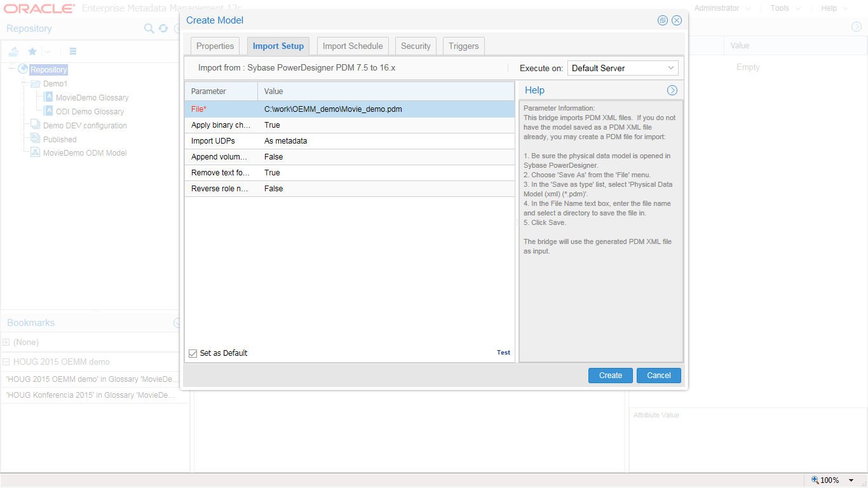Click the globe icon beside Repository

24,69
